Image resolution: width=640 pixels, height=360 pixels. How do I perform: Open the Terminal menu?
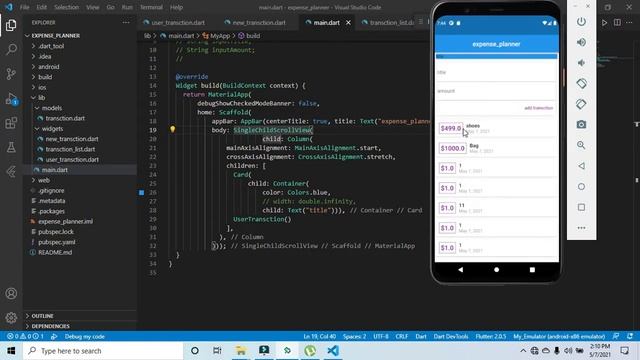pyautogui.click(x=151, y=7)
